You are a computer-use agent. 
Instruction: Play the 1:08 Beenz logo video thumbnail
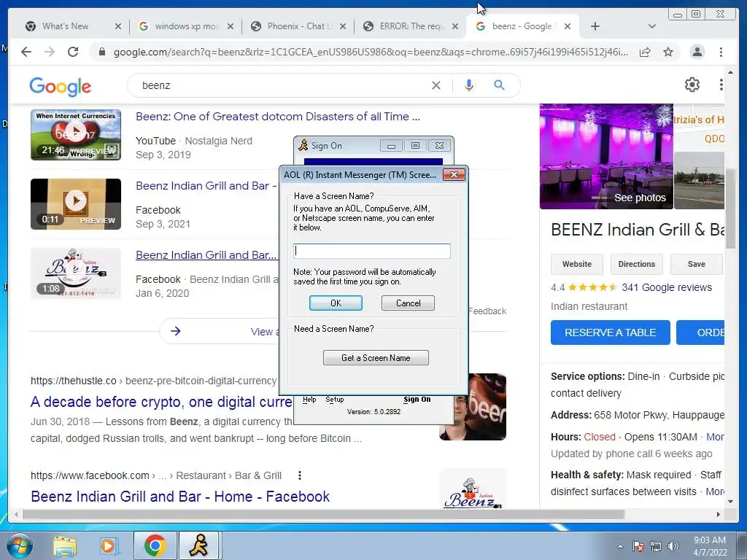(76, 273)
